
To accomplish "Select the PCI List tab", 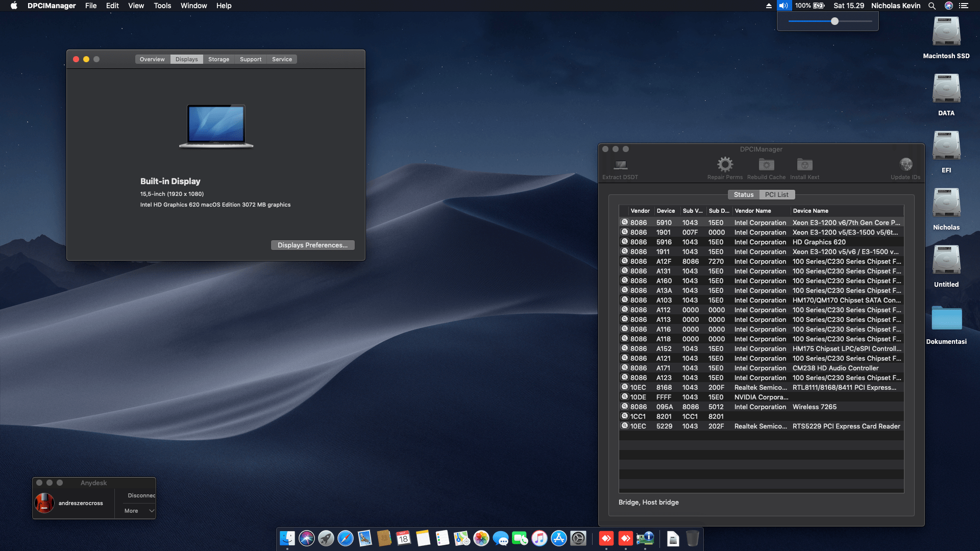I will tap(776, 194).
